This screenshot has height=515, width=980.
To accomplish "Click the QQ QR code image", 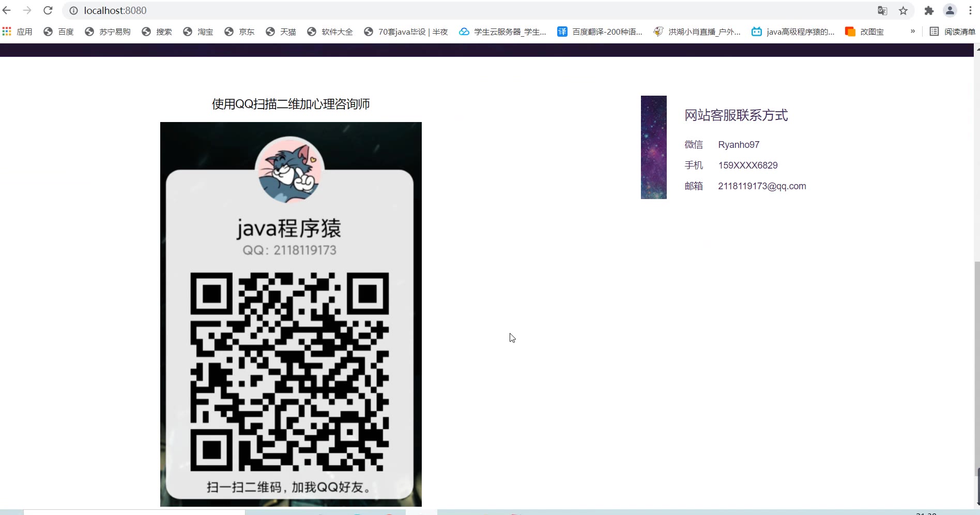I will click(289, 372).
